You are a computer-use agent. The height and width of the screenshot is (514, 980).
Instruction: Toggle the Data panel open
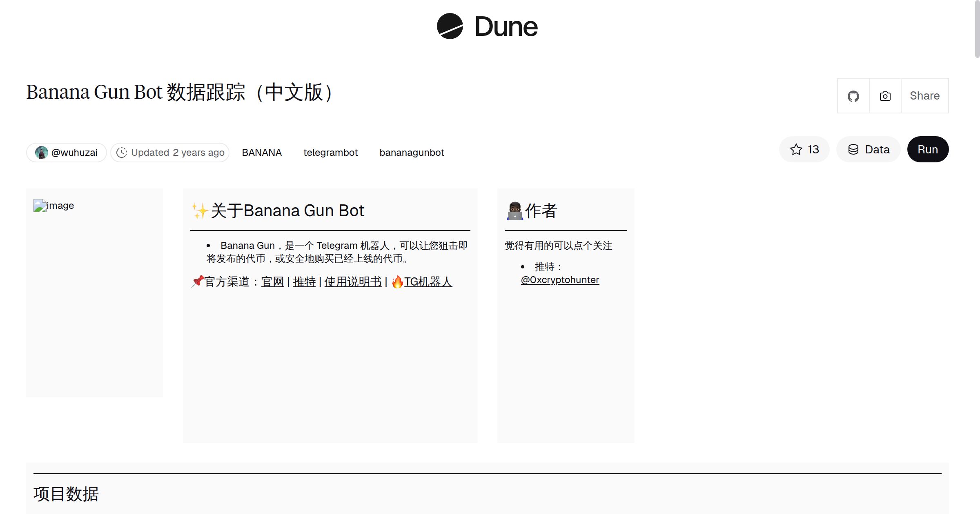point(868,149)
